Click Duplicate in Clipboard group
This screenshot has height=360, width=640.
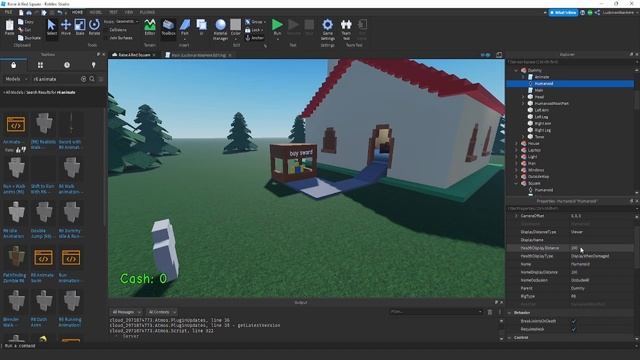[x=29, y=38]
